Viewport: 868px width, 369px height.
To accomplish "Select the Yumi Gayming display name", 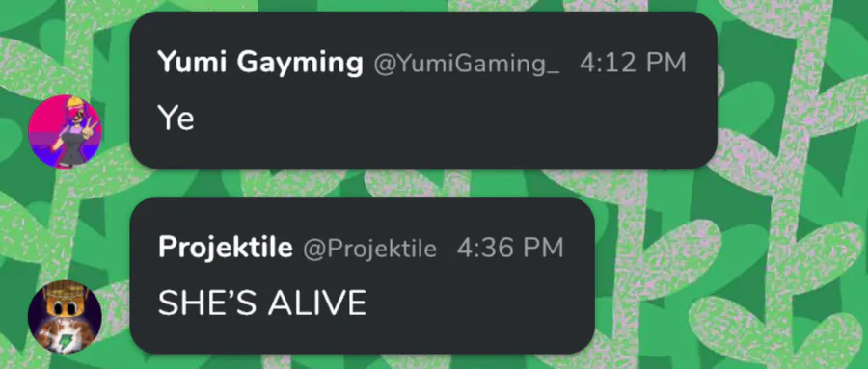I will coord(259,63).
